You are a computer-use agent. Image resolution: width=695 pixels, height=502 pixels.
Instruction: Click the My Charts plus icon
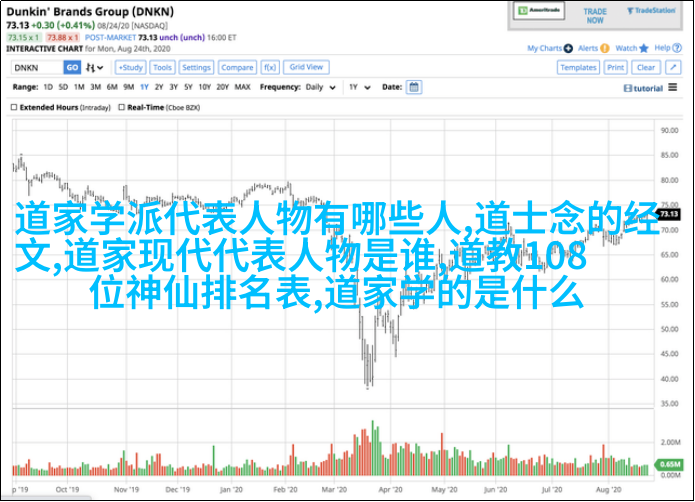(568, 48)
